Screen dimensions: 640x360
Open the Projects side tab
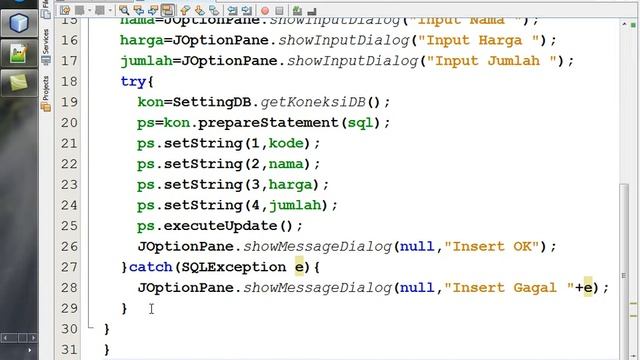pyautogui.click(x=46, y=93)
